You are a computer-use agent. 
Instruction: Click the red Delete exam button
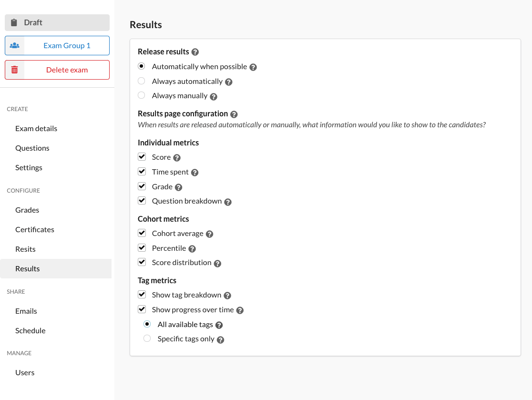[x=57, y=70]
